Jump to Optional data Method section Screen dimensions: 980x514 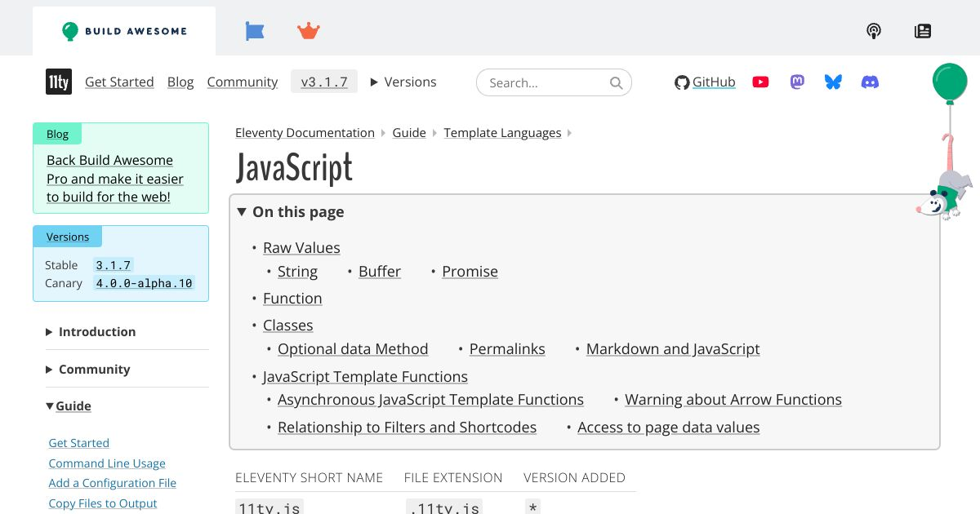353,348
